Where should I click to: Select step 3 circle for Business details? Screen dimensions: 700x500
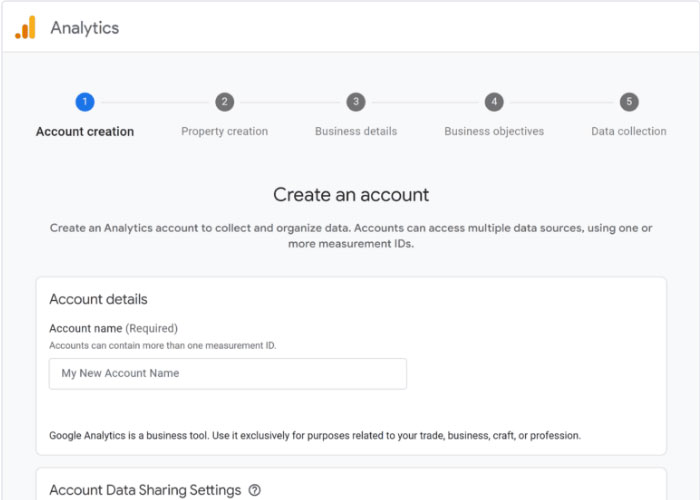[356, 102]
